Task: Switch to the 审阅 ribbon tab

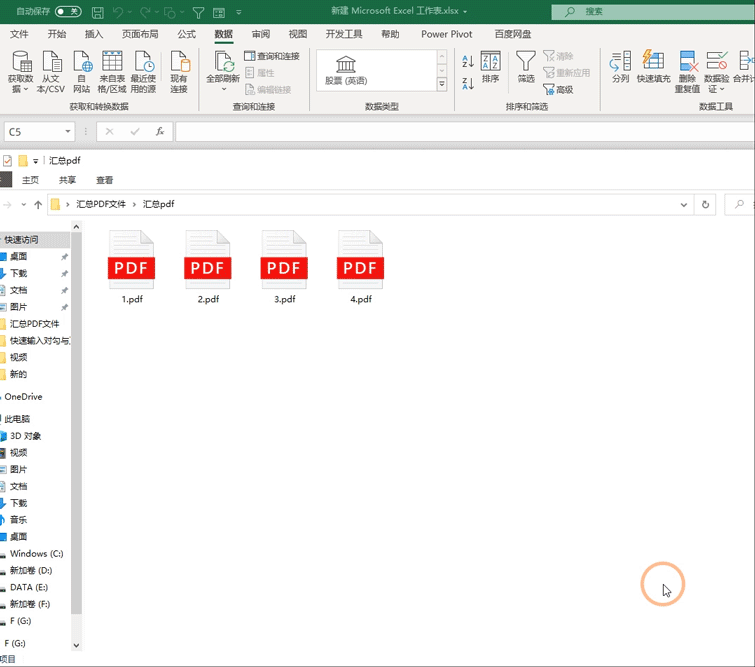Action: [261, 34]
